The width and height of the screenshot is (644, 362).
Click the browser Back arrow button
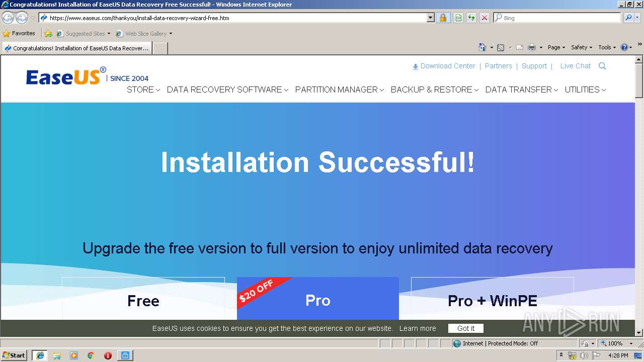coord(8,18)
